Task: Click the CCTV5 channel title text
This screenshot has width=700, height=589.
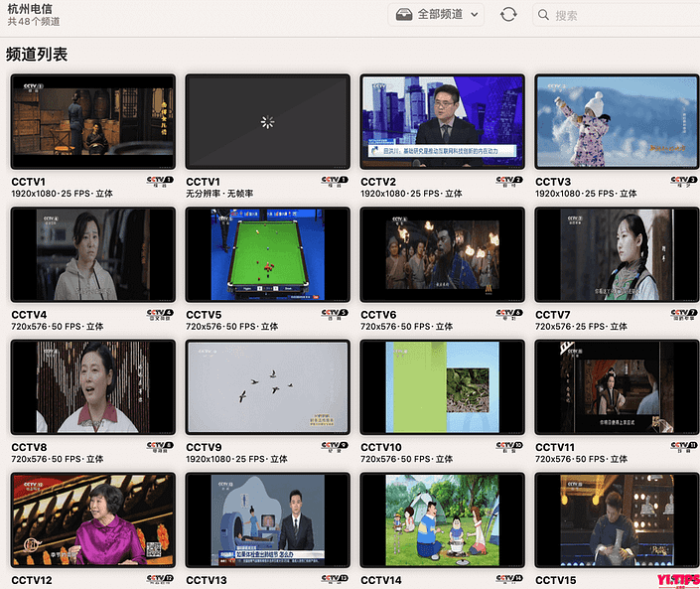Action: (x=204, y=315)
